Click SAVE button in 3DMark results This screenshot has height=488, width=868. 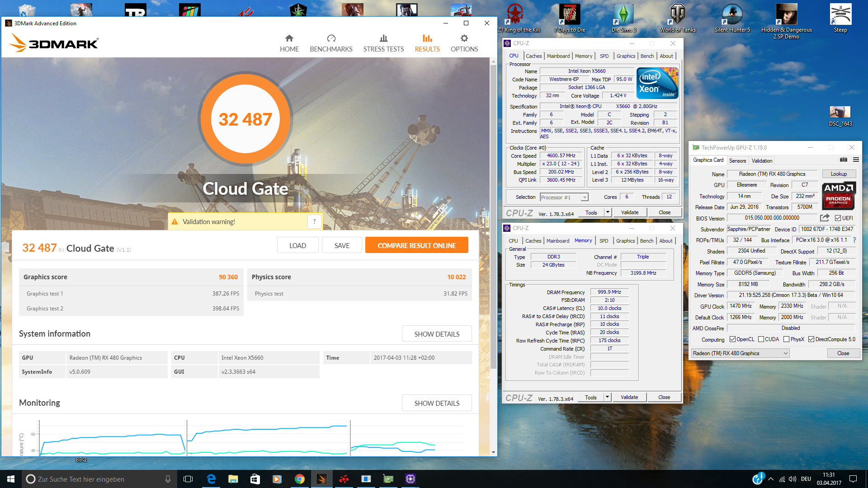click(x=342, y=245)
